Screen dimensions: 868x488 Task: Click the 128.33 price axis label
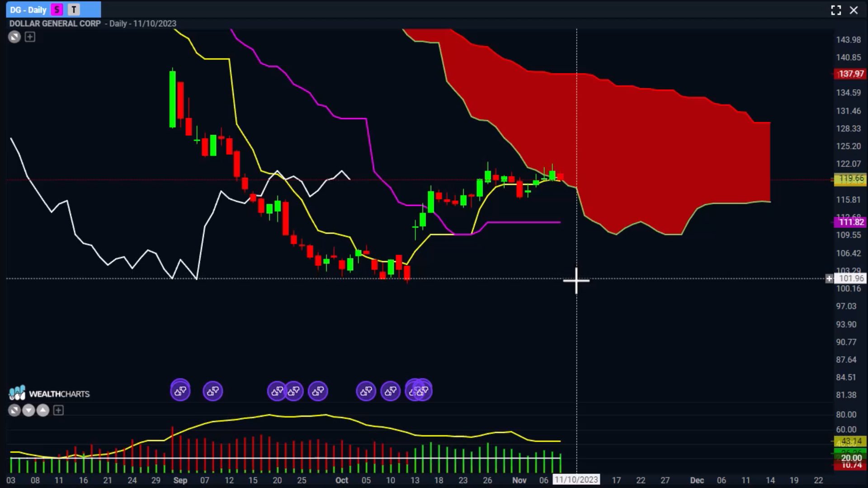[849, 128]
